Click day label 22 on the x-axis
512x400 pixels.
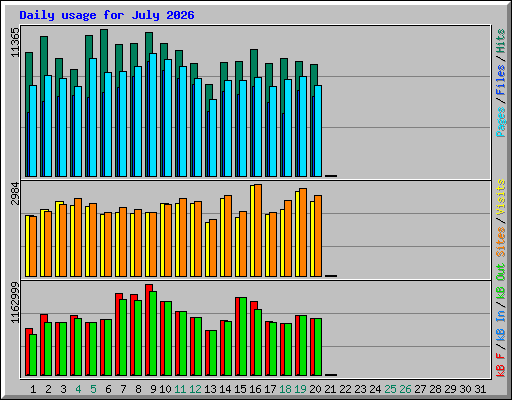(345, 389)
